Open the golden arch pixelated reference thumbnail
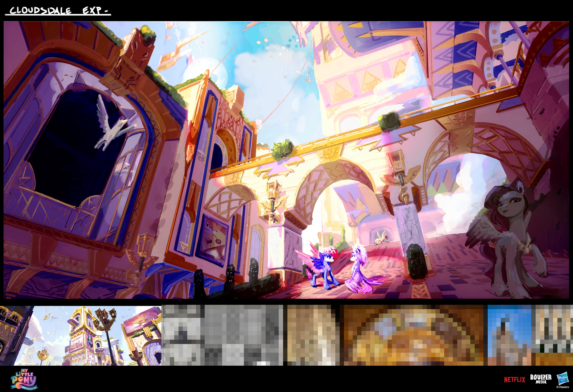This screenshot has height=392, width=573. point(413,335)
